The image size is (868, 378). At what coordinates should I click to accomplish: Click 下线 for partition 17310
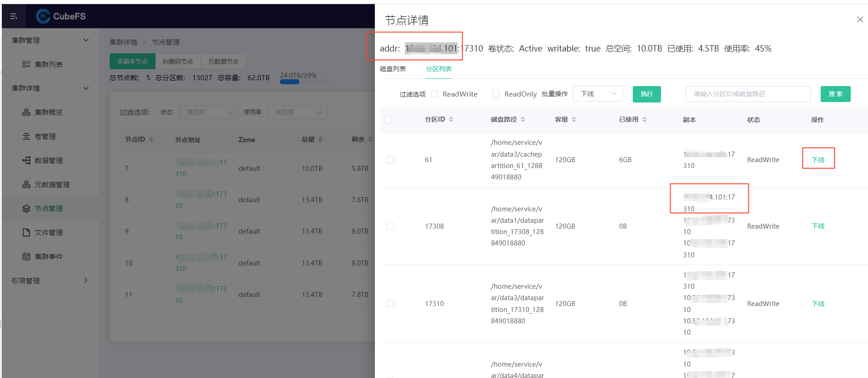pos(818,304)
